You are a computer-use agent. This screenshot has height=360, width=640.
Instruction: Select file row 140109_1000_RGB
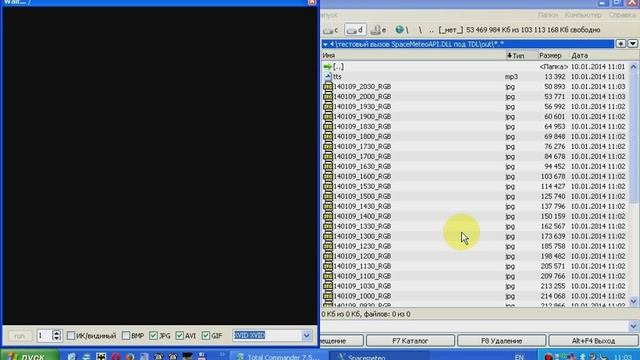pyautogui.click(x=475, y=296)
